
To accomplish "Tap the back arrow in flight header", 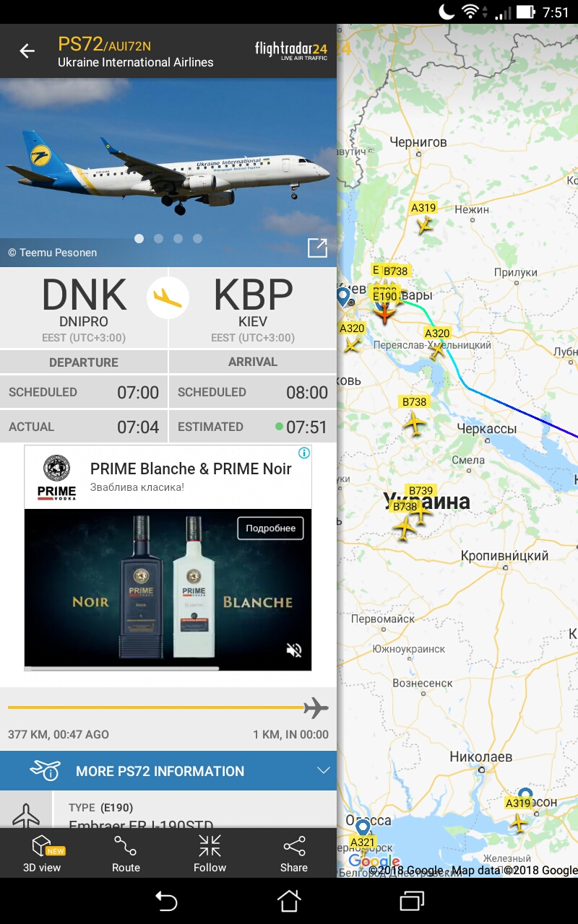I will tap(27, 51).
